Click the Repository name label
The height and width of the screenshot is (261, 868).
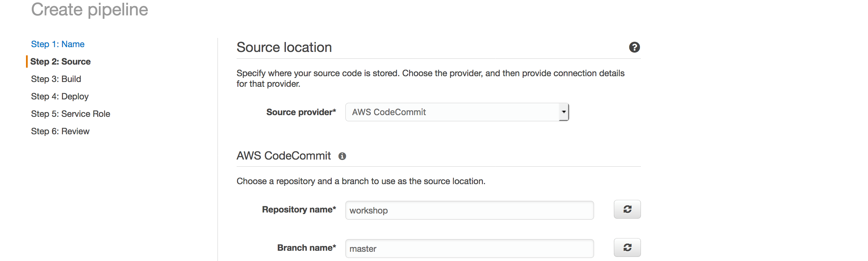click(299, 209)
